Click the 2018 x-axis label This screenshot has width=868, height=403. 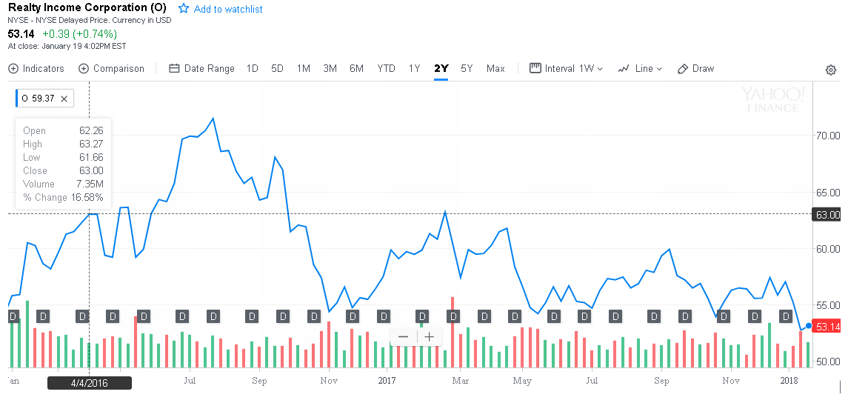788,381
